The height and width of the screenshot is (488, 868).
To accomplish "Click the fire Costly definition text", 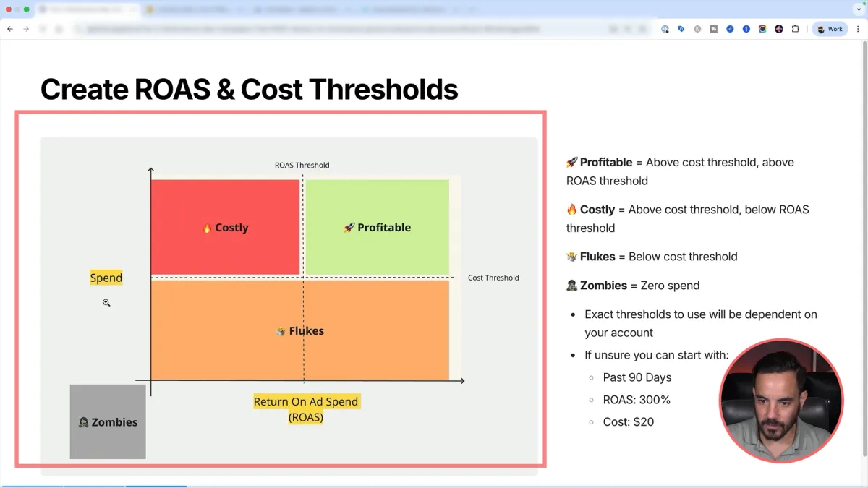I will coord(687,218).
